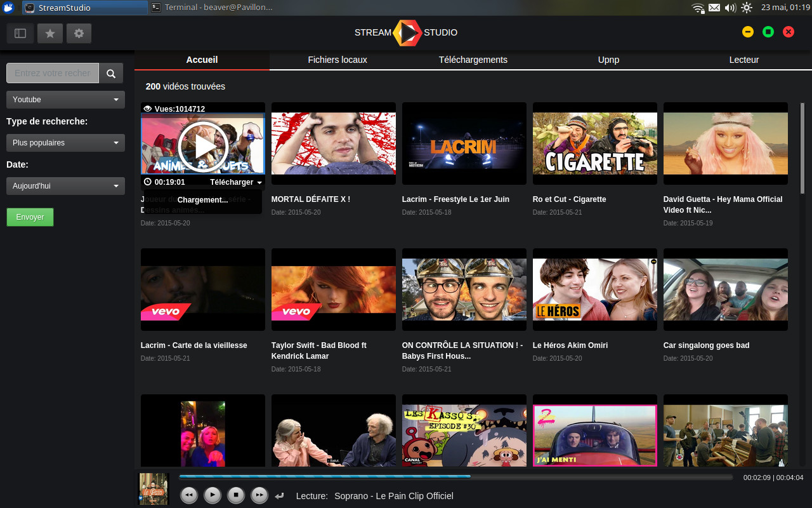This screenshot has height=508, width=812.
Task: Click 'Soprano - Le Pain Clip Officiel' track title
Action: point(394,496)
